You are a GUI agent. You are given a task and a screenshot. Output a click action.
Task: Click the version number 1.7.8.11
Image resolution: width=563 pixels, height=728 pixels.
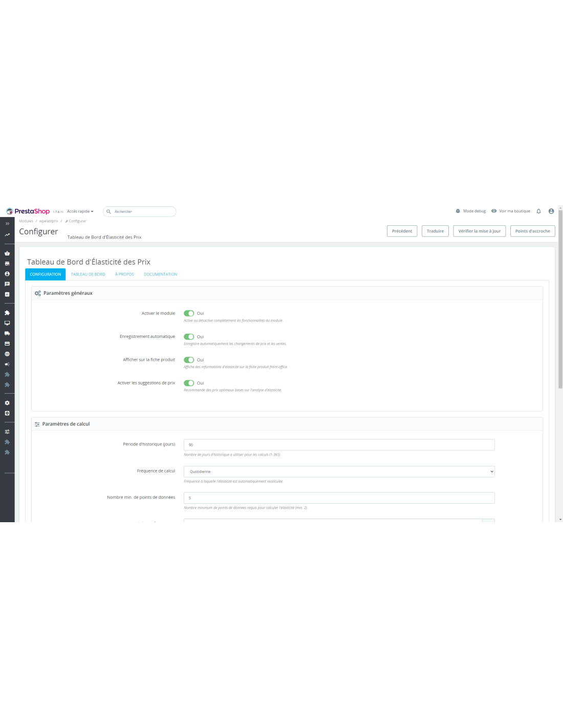(58, 212)
